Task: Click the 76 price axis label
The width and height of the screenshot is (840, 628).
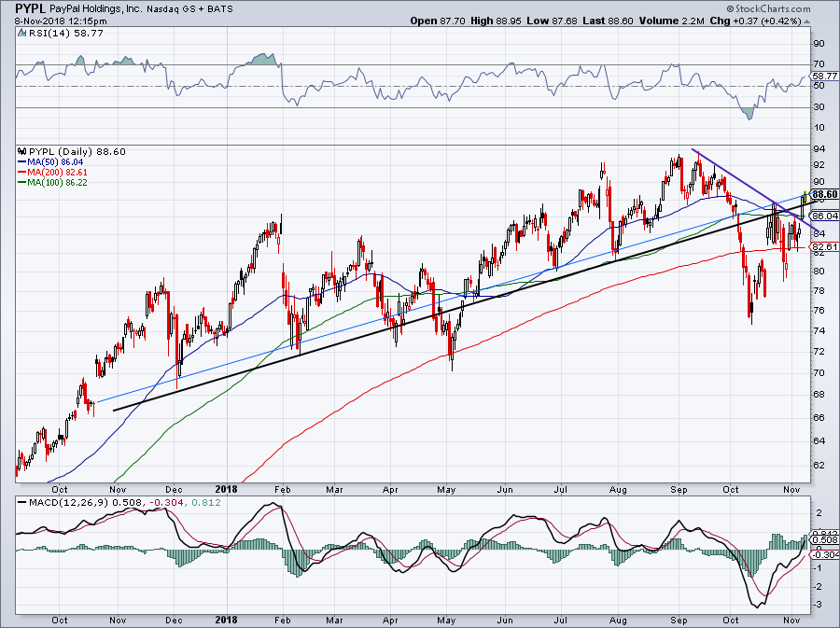Action: click(819, 311)
